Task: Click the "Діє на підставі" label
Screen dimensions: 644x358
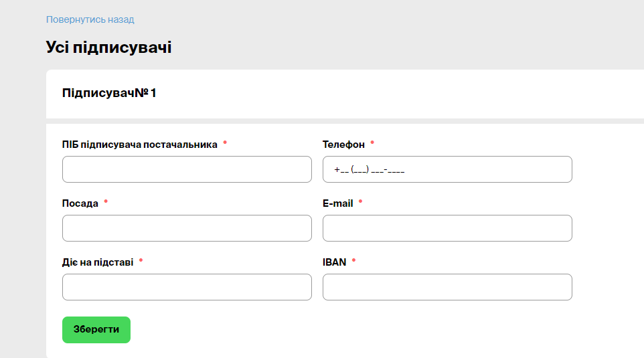Action: [98, 262]
